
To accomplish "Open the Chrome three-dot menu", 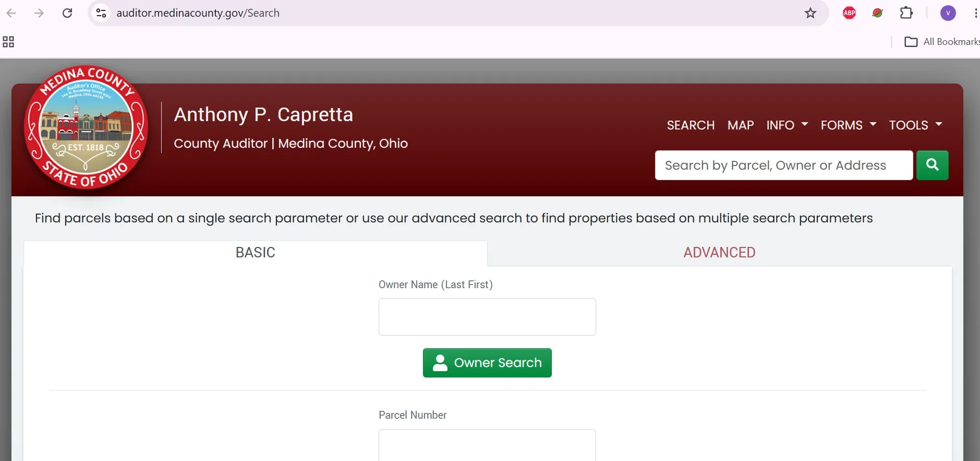I will click(x=976, y=13).
